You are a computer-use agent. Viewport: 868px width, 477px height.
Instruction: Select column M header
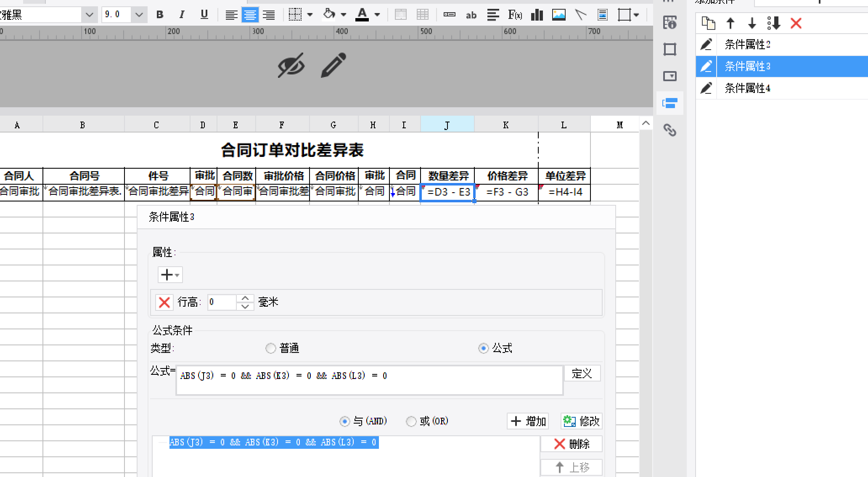pyautogui.click(x=619, y=125)
